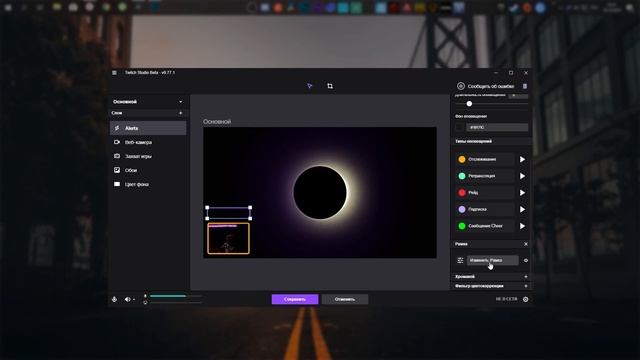The image size is (640, 360).
Task: Click the alert duration value field
Action: tap(518, 96)
